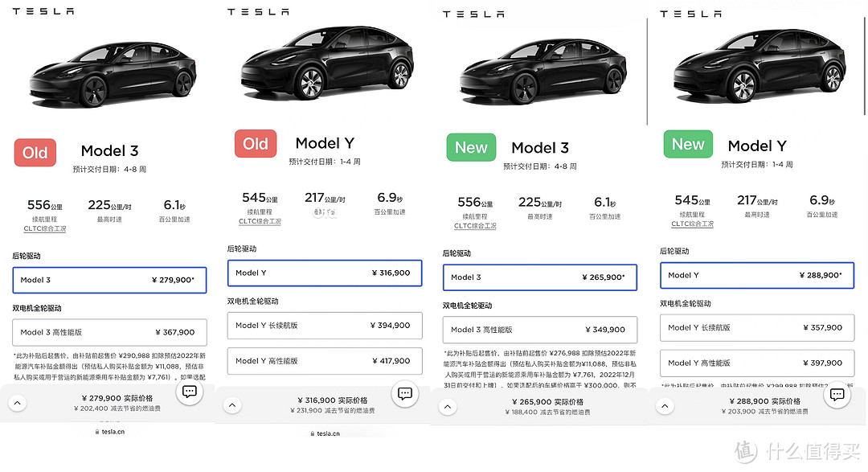
Task: Click the TESLA logo on the new Model Y panel
Action: tap(690, 13)
